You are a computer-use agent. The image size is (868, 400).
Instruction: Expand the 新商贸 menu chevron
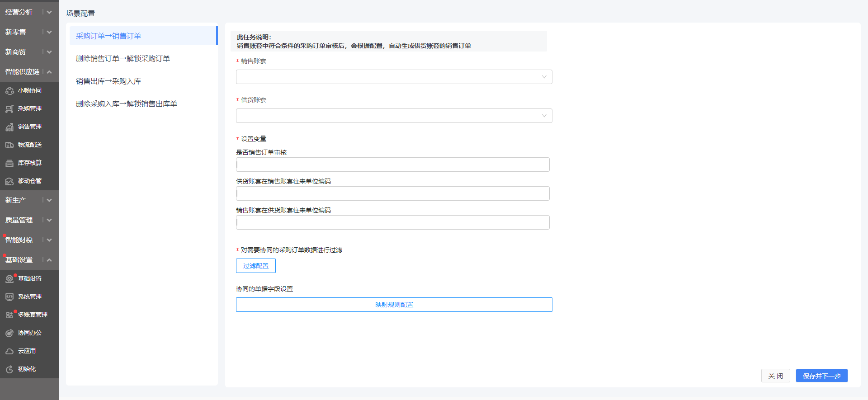[49, 52]
